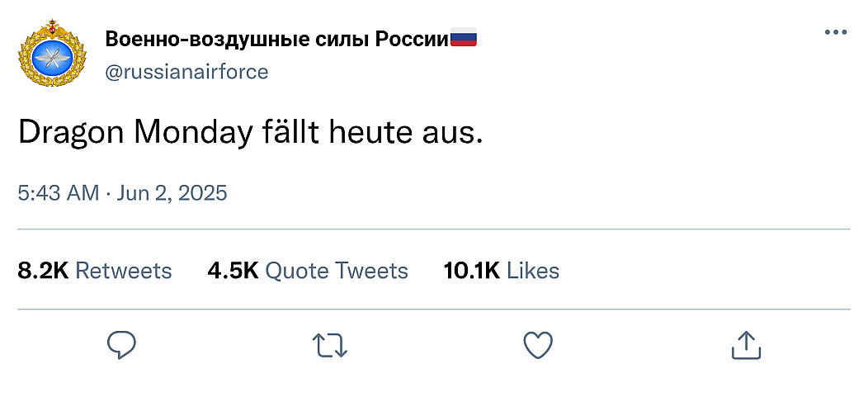Click the 4.5K quote count number
Image resolution: width=868 pixels, height=397 pixels.
pyautogui.click(x=233, y=271)
